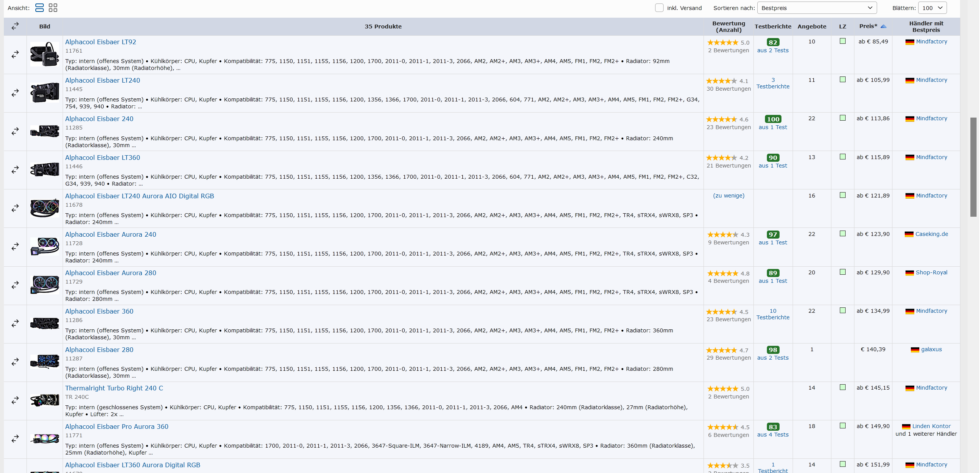Open Thermalright Turbo Right 240 C thumbnail
Image resolution: width=980 pixels, height=473 pixels.
tap(45, 400)
